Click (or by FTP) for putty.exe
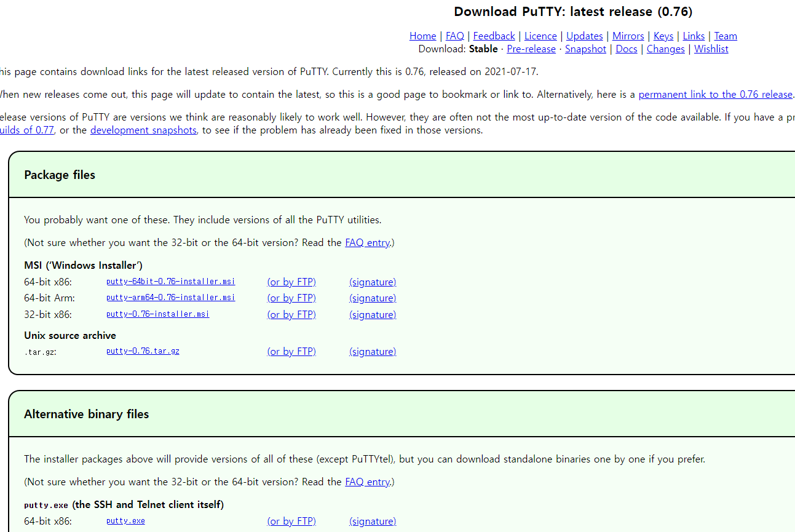This screenshot has height=532, width=795. (x=291, y=521)
